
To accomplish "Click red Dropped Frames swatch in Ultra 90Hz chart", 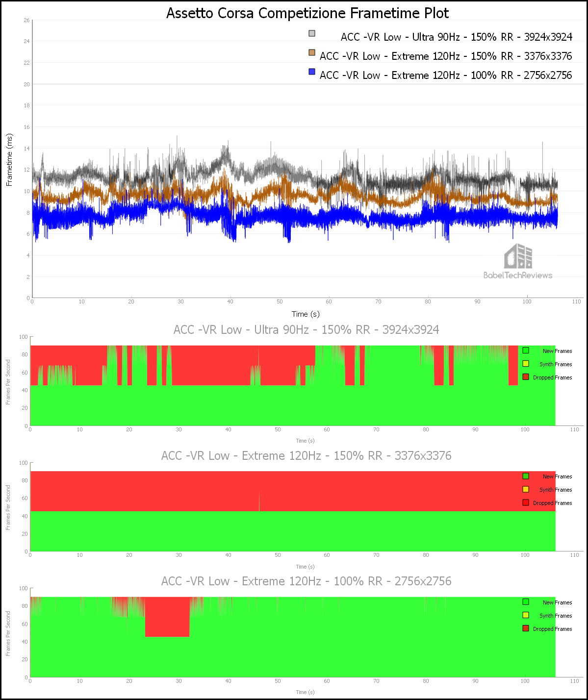I will click(526, 377).
